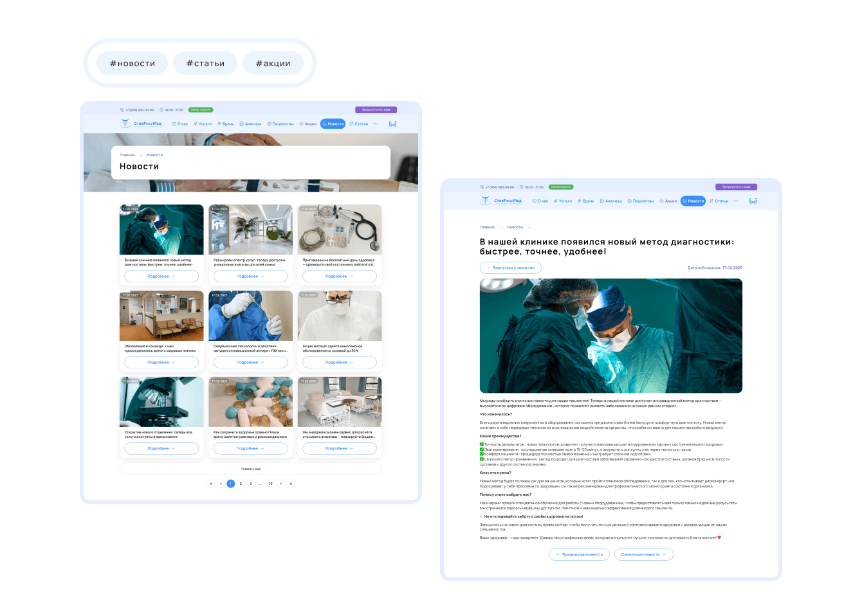The image size is (862, 616).
Task: Click the accessibility glasses icon on the article page
Action: [753, 201]
